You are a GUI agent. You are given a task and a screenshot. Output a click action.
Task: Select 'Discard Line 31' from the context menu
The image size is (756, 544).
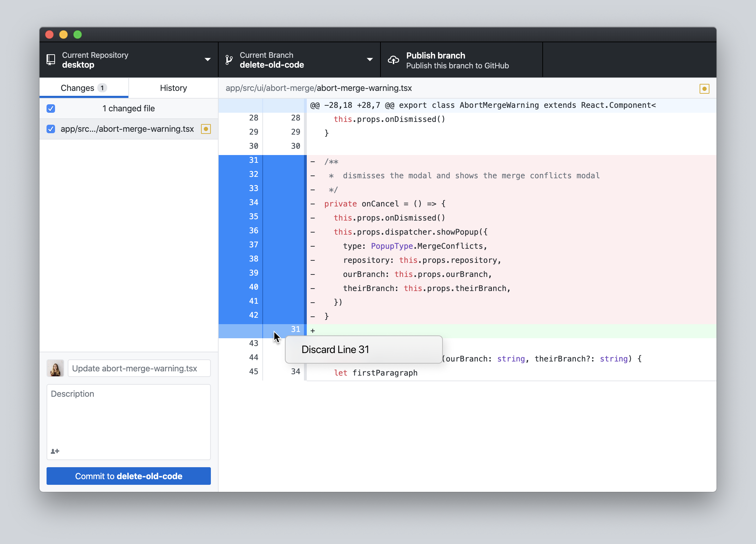335,349
